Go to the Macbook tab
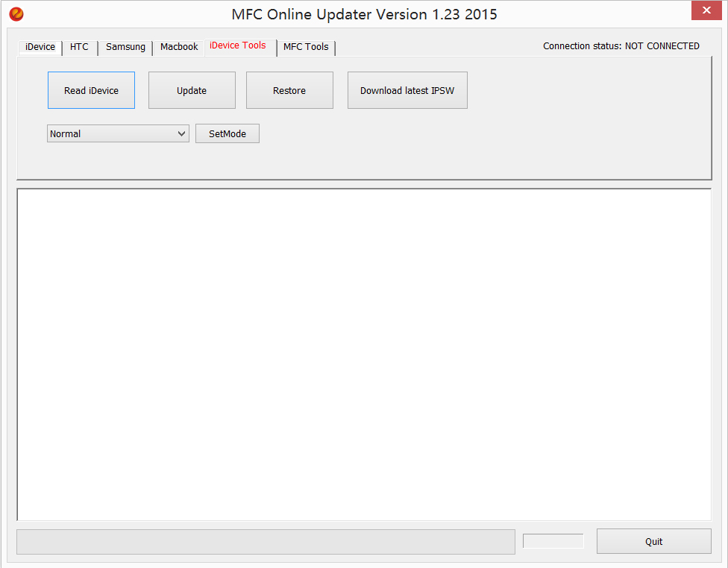The image size is (728, 568). coord(179,47)
